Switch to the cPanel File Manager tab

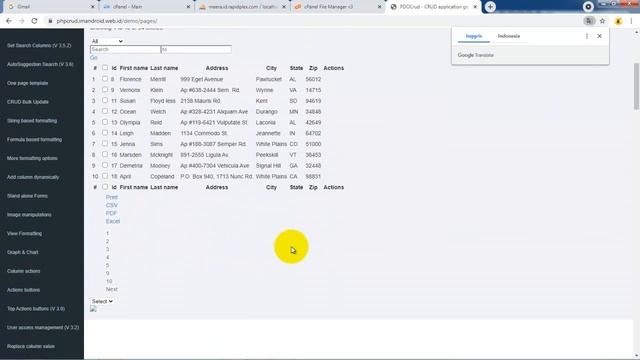tap(337, 7)
